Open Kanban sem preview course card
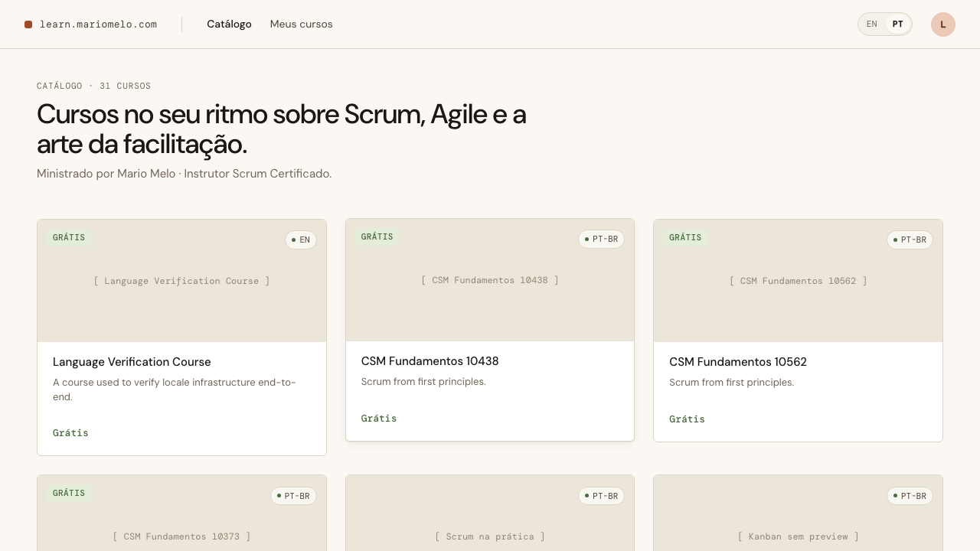 click(798, 513)
